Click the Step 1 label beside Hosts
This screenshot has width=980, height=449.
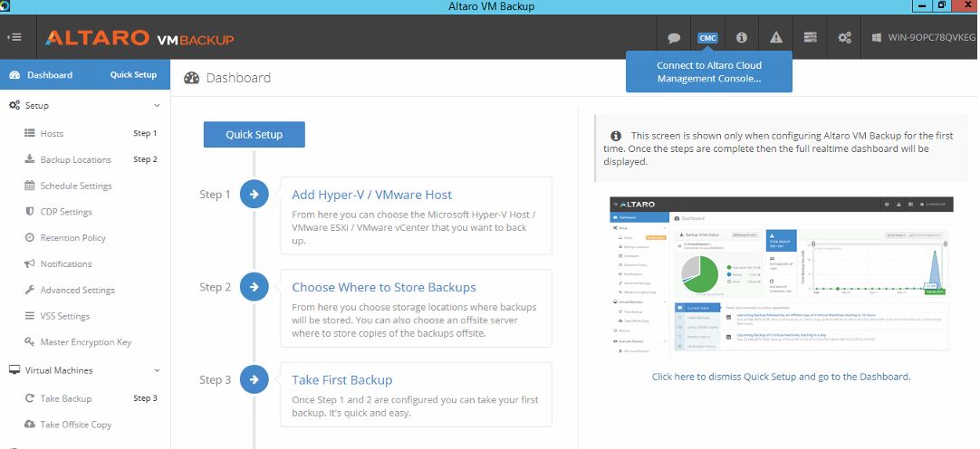coord(145,133)
